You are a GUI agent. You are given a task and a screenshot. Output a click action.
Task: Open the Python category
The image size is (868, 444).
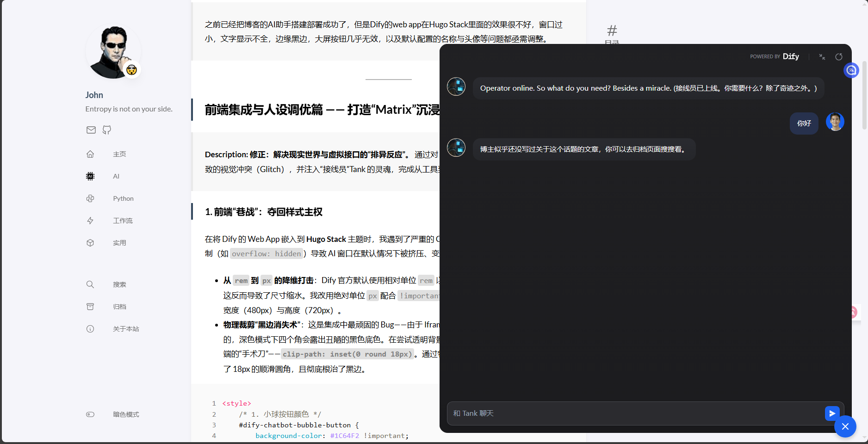point(123,198)
